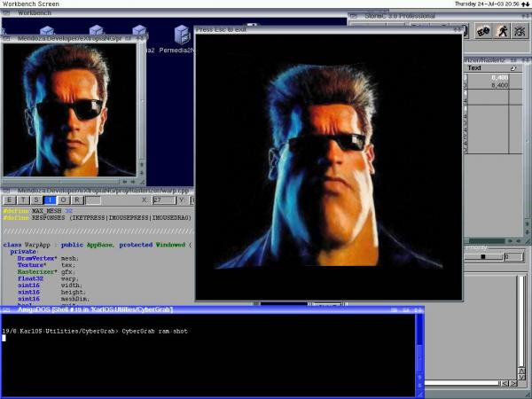Click the Priority slider knob
Viewport: 532px width, 399px height.
point(483,257)
